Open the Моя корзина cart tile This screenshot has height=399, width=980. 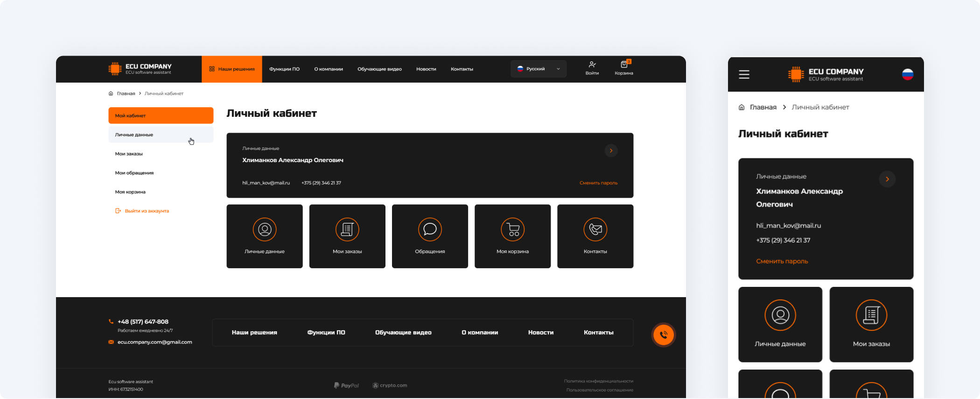tap(512, 236)
